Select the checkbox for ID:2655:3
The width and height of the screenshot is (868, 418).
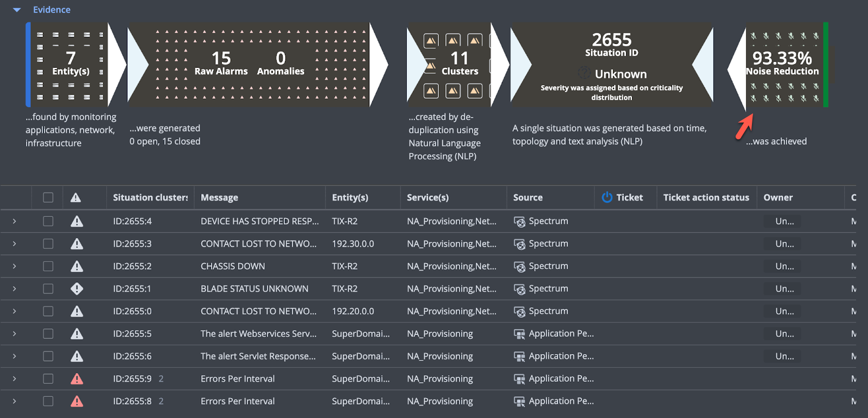[x=48, y=244]
